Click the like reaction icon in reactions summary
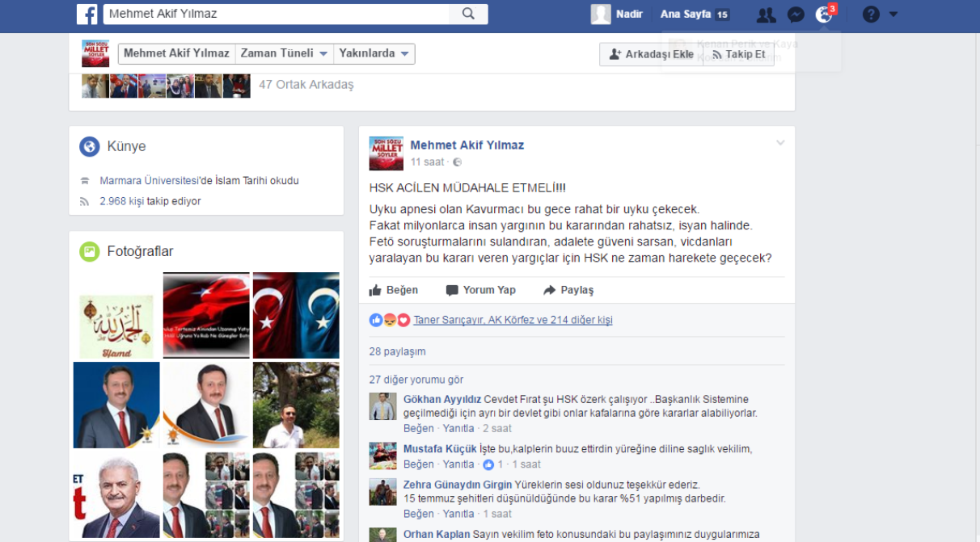The width and height of the screenshot is (980, 542). pyautogui.click(x=376, y=320)
